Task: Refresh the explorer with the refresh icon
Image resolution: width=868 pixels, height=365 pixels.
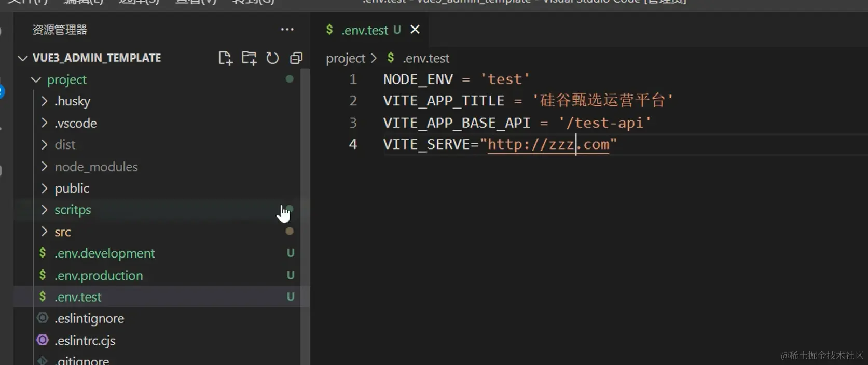Action: [x=272, y=58]
